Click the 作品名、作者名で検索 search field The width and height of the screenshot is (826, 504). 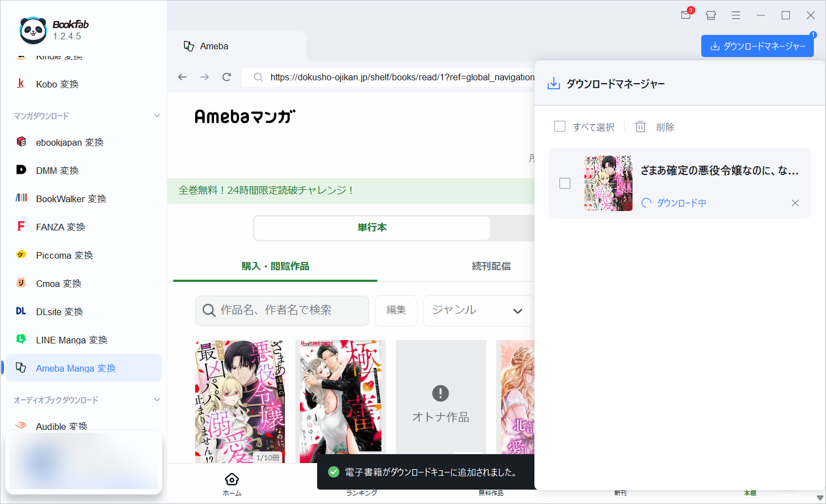282,311
